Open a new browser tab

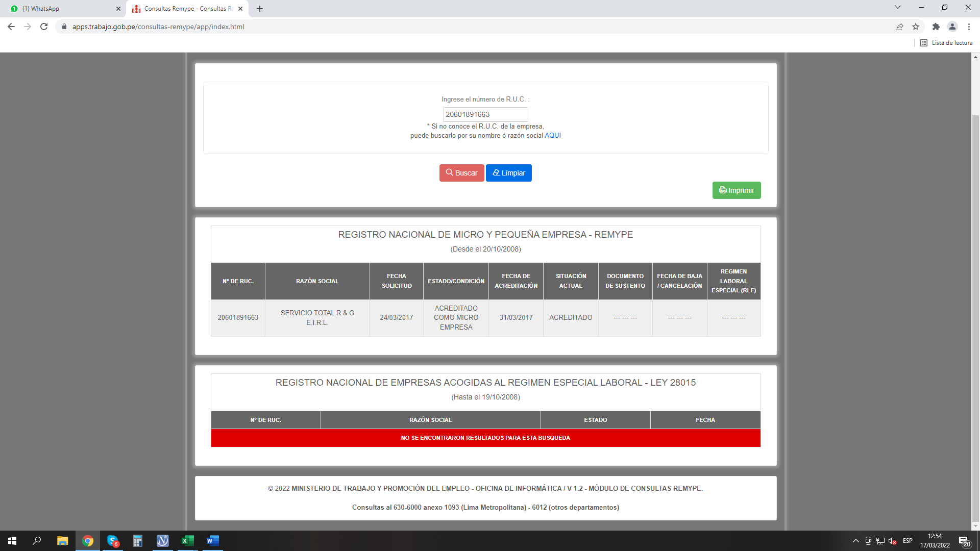[x=260, y=9]
